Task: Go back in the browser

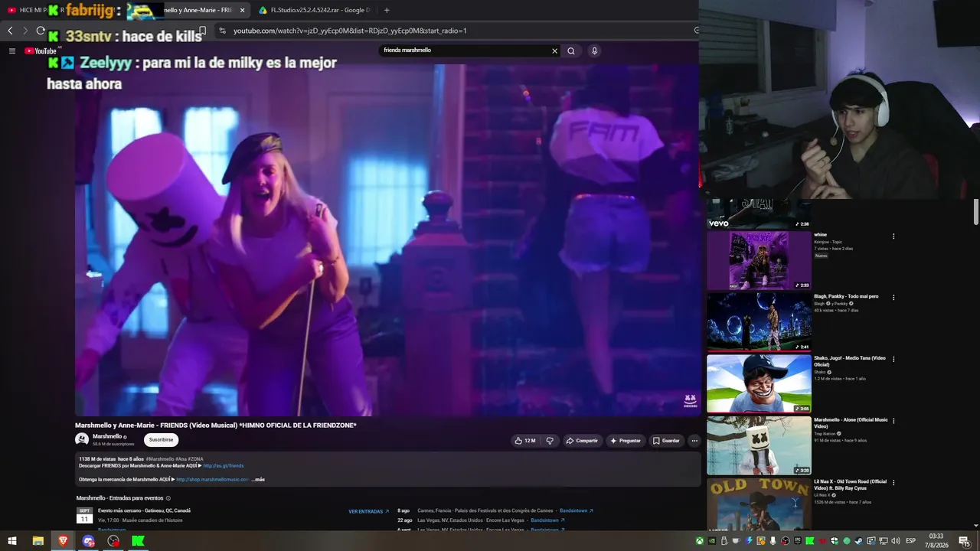Action: (10, 31)
